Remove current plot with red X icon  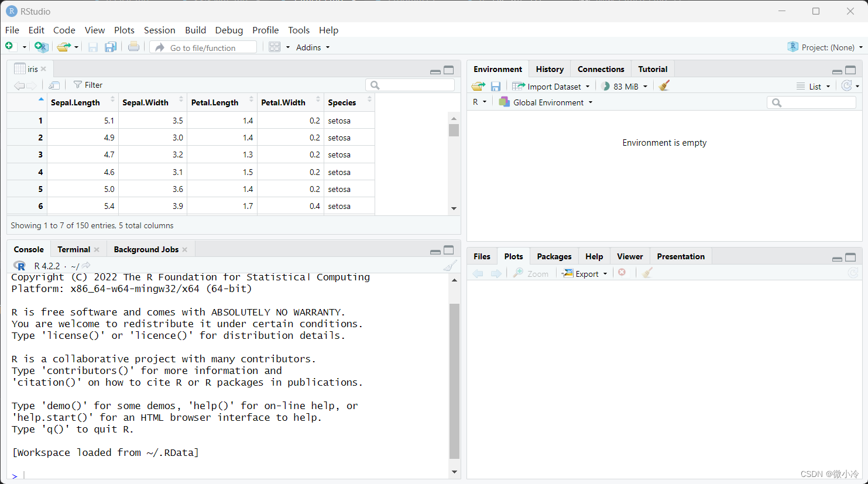[x=622, y=273]
